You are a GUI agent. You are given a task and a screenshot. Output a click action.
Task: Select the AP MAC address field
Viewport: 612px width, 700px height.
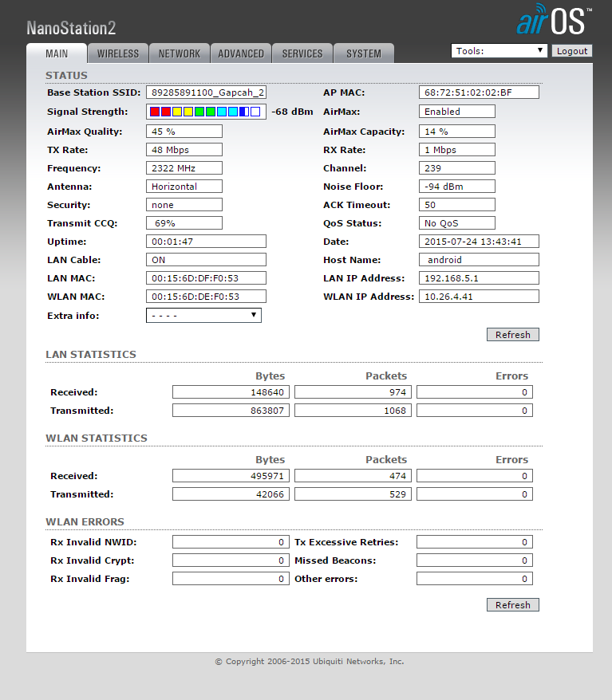(x=479, y=92)
